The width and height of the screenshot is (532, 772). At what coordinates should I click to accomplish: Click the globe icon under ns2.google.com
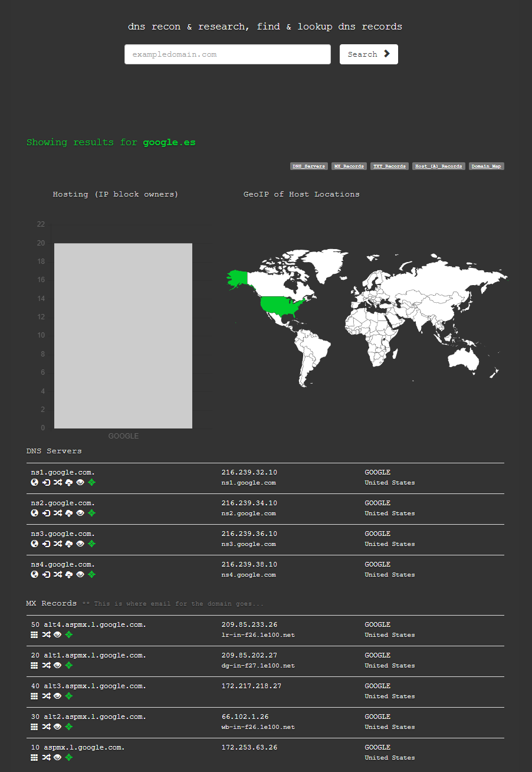35,513
